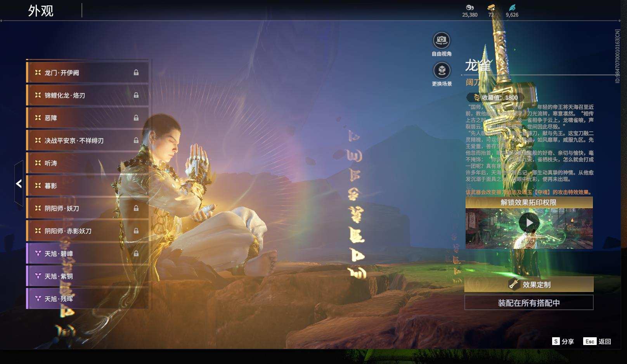The height and width of the screenshot is (364, 627).
Task: Click the 外观 page title
Action: (41, 11)
